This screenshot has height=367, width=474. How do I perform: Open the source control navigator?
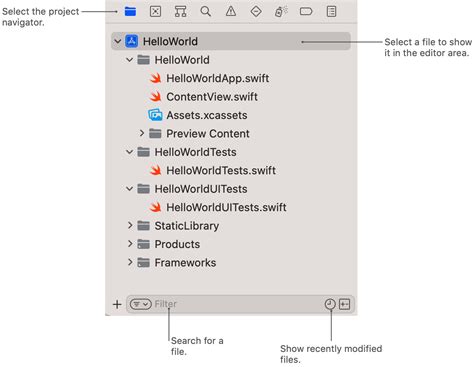[x=155, y=11]
